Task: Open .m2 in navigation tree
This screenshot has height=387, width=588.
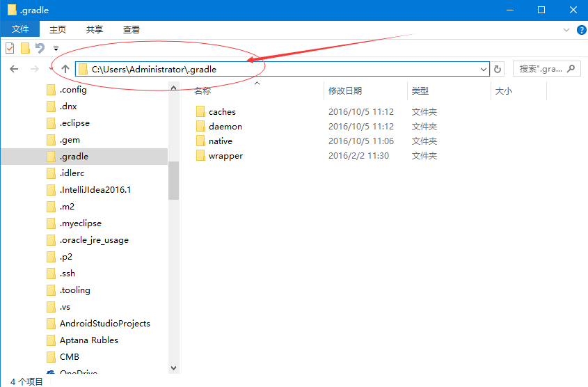Action: point(67,207)
